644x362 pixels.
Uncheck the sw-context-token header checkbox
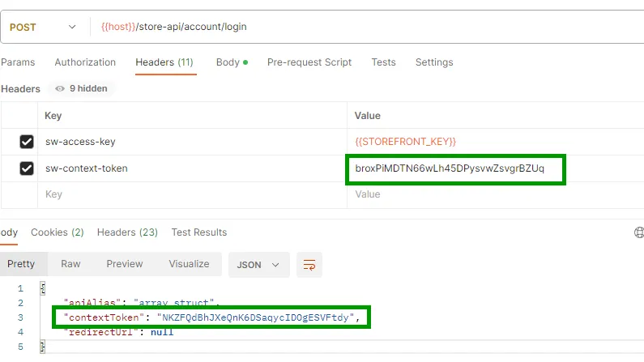(x=27, y=168)
